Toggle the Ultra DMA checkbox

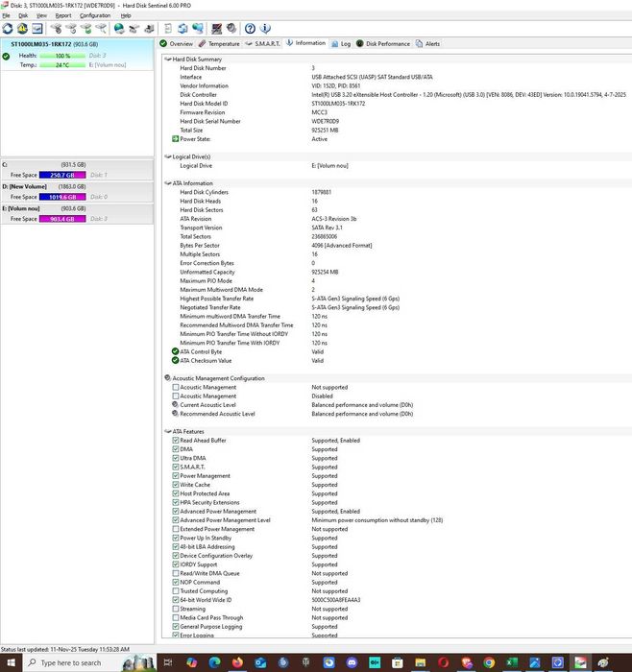[x=176, y=458]
